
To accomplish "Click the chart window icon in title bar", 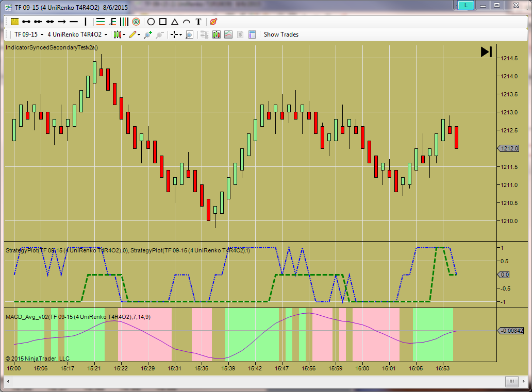I will tap(8, 7).
